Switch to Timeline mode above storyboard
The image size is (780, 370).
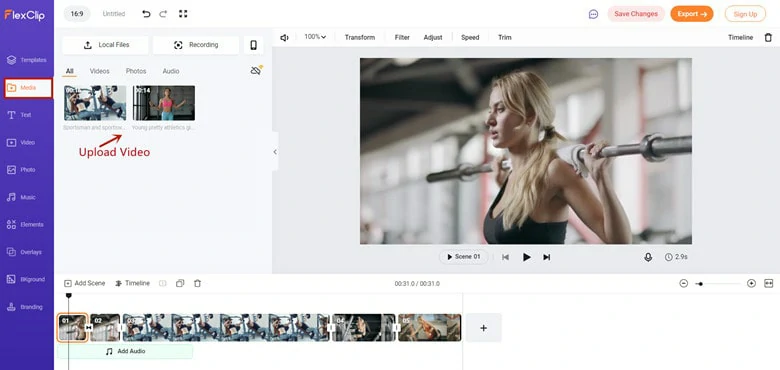(132, 283)
